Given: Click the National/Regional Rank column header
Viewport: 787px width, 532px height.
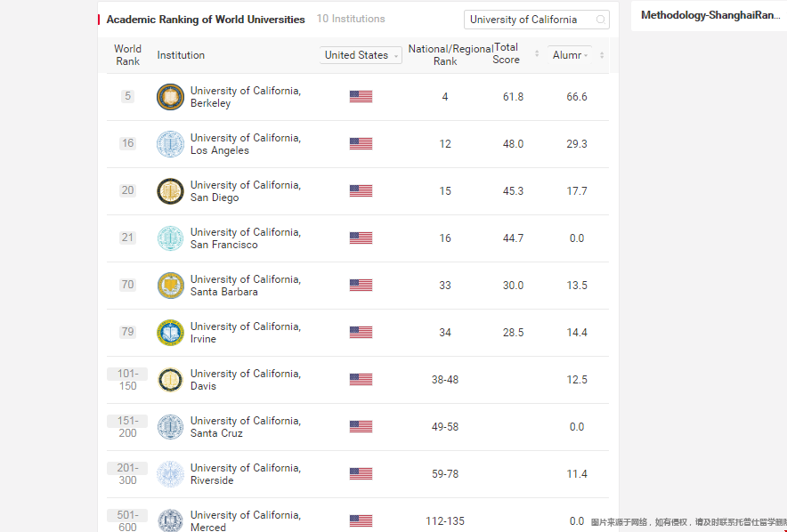Looking at the screenshot, I should pos(445,55).
